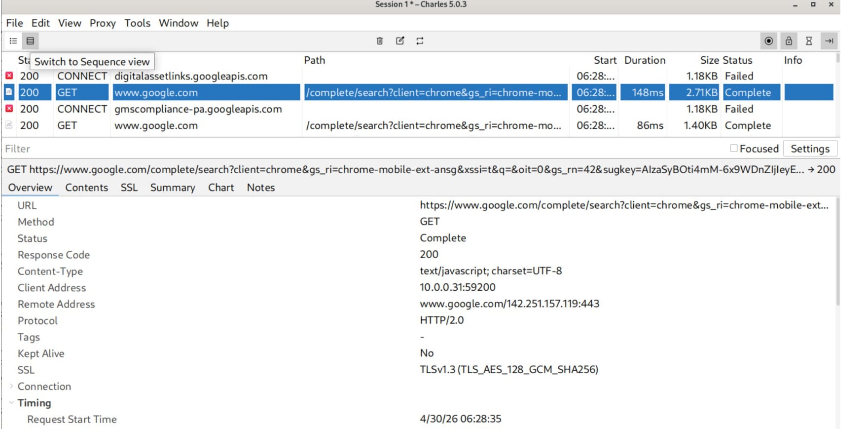Select www.google.com in the 86ms row
Viewport: 868px width, 429px height.
(156, 125)
